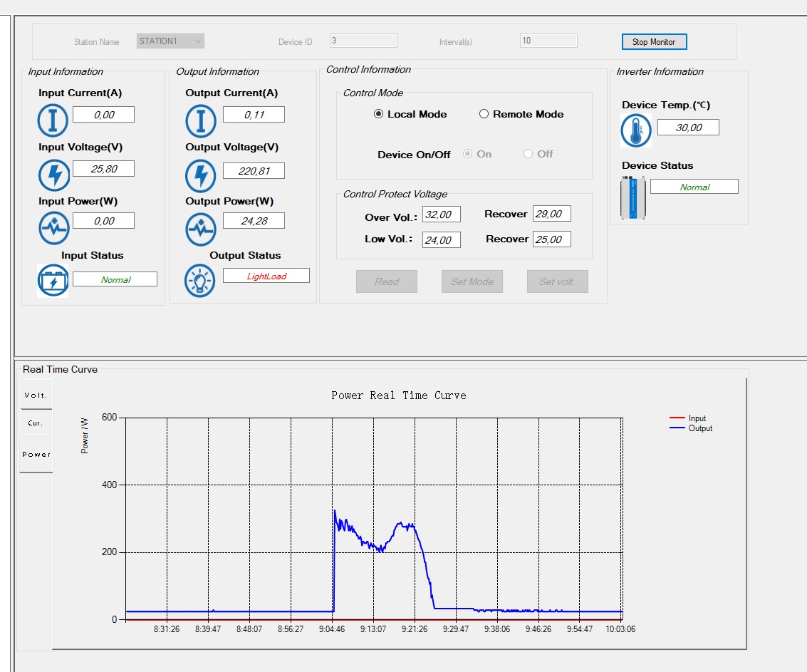This screenshot has height=672, width=807.
Task: Click the Input Status battery icon
Action: pos(53,281)
